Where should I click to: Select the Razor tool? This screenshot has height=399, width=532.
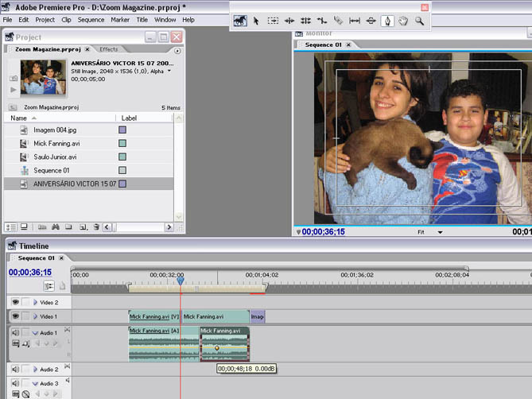[x=338, y=21]
